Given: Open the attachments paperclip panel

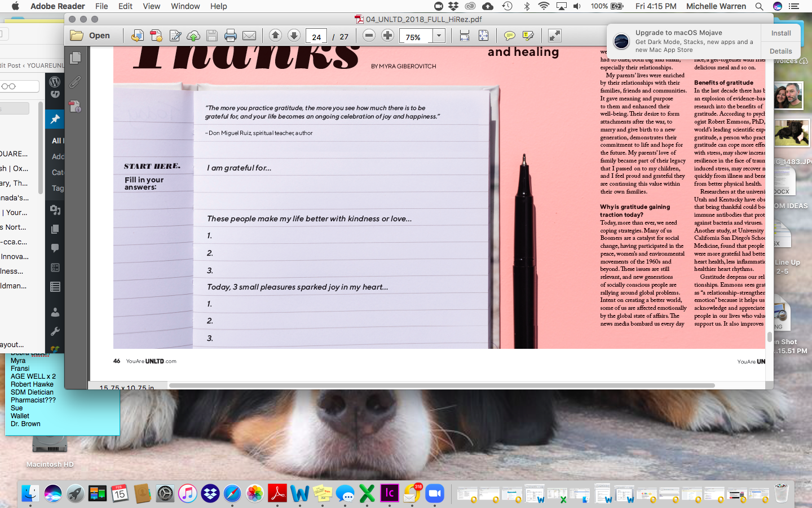Looking at the screenshot, I should [75, 82].
